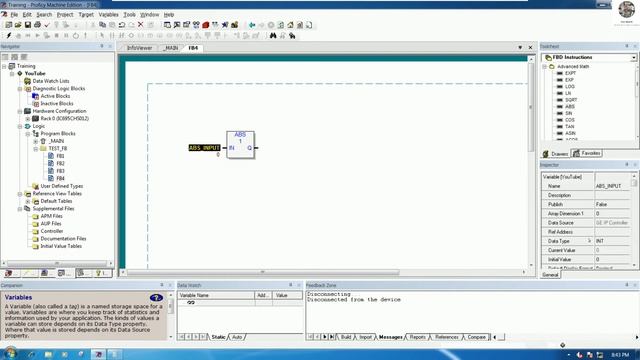This screenshot has height=360, width=640.
Task: Pick the COS instruction in Toolchest
Action: click(x=570, y=120)
